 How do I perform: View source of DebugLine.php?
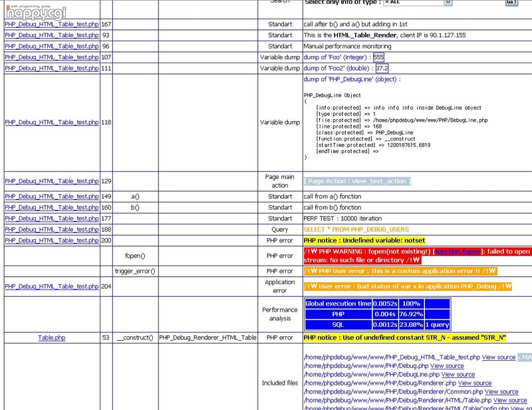(458, 375)
